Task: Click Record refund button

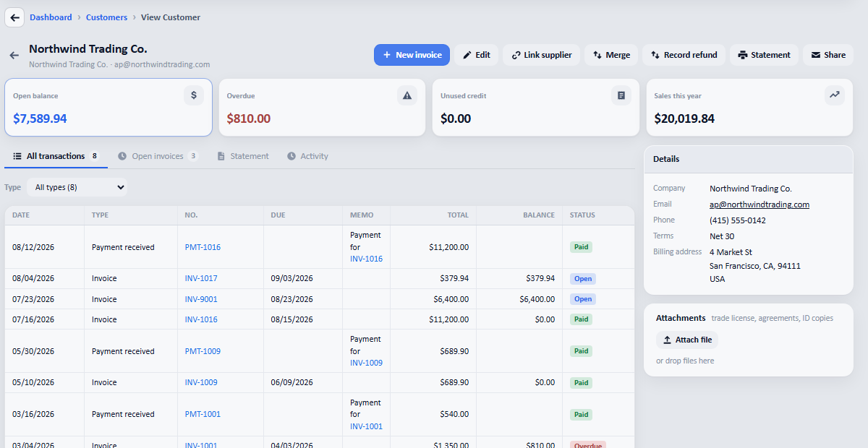Action: pyautogui.click(x=684, y=55)
